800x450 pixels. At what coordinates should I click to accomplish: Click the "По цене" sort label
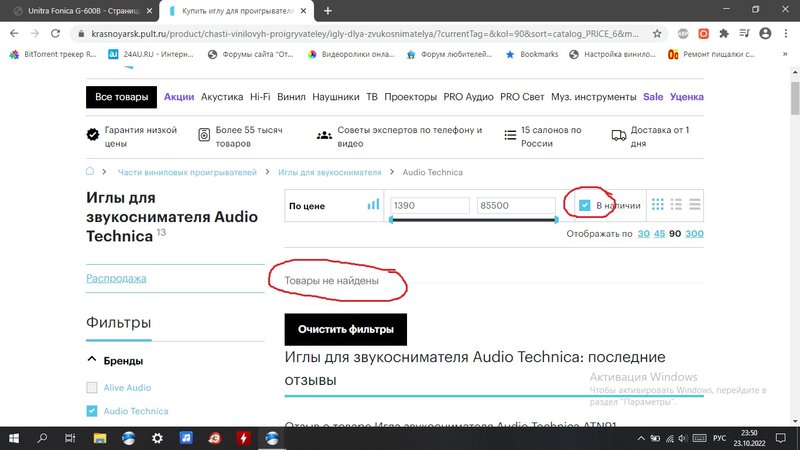tap(307, 206)
